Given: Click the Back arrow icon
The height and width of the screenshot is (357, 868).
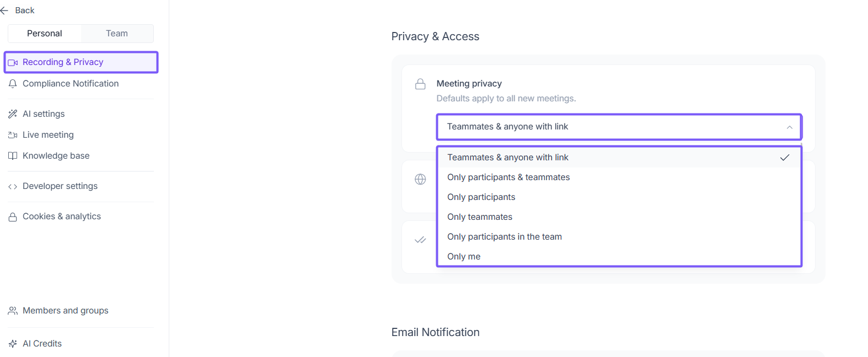Looking at the screenshot, I should click(x=4, y=10).
